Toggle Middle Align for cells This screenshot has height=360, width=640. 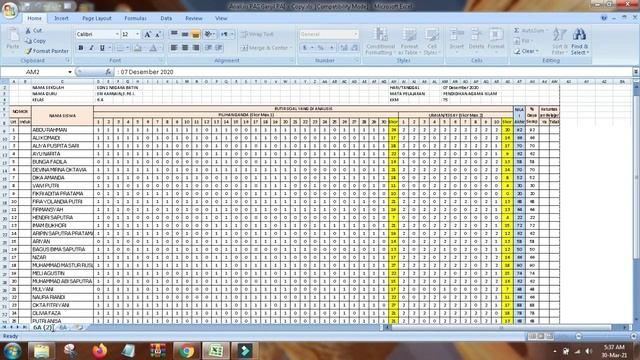click(185, 34)
